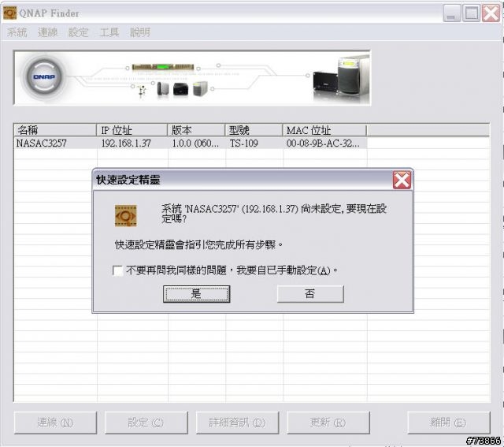Viewport: 504px width, 447px height.
Task: Open the 說明 menu
Action: coord(140,32)
